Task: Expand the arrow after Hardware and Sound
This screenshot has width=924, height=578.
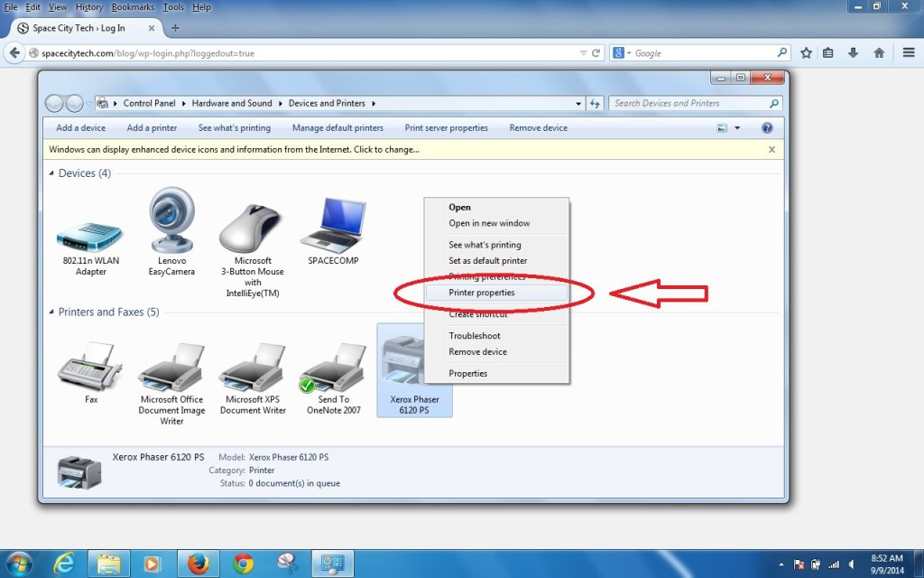Action: pos(281,103)
